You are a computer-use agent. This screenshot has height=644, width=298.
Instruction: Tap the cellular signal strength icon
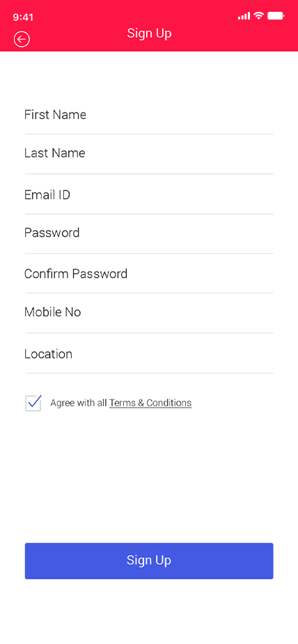point(244,16)
